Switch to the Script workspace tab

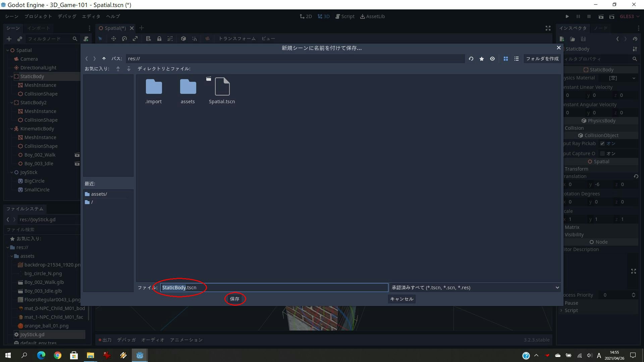(345, 16)
